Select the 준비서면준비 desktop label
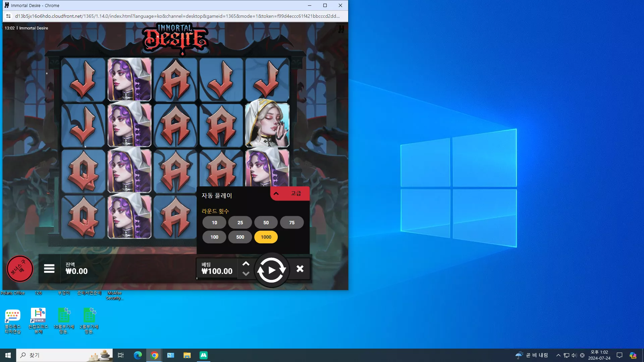 pyautogui.click(x=89, y=293)
